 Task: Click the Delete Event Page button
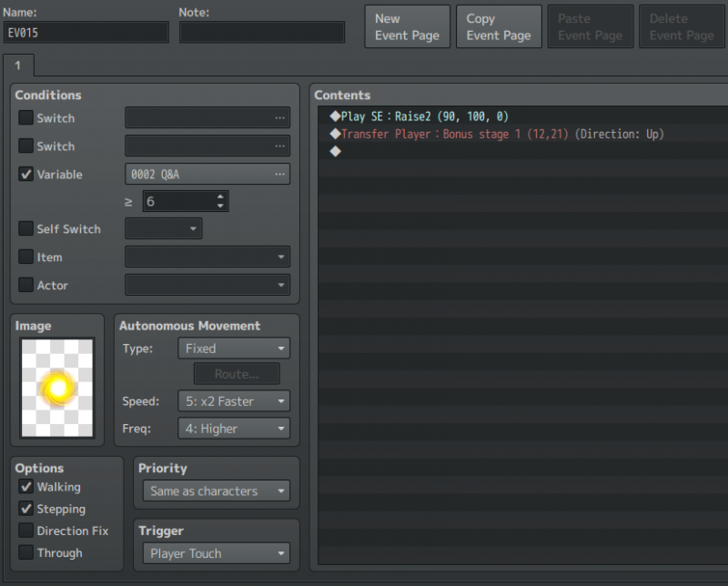[x=682, y=27]
